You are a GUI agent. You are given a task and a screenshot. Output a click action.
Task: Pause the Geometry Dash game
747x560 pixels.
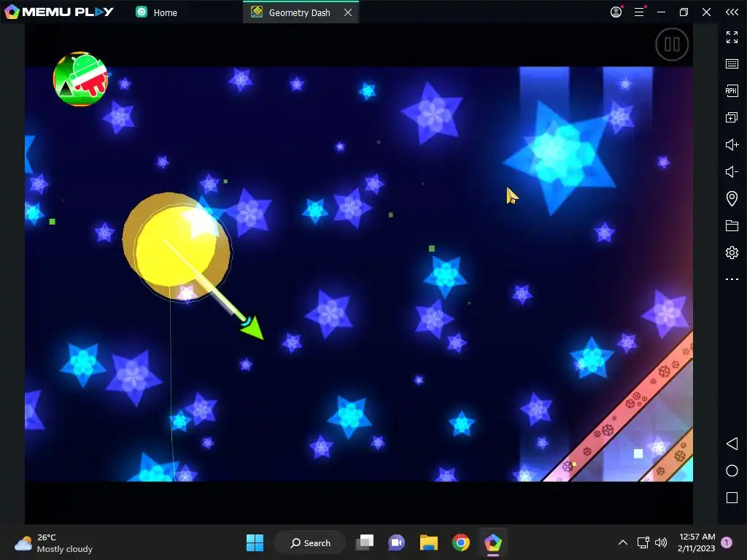click(x=672, y=44)
